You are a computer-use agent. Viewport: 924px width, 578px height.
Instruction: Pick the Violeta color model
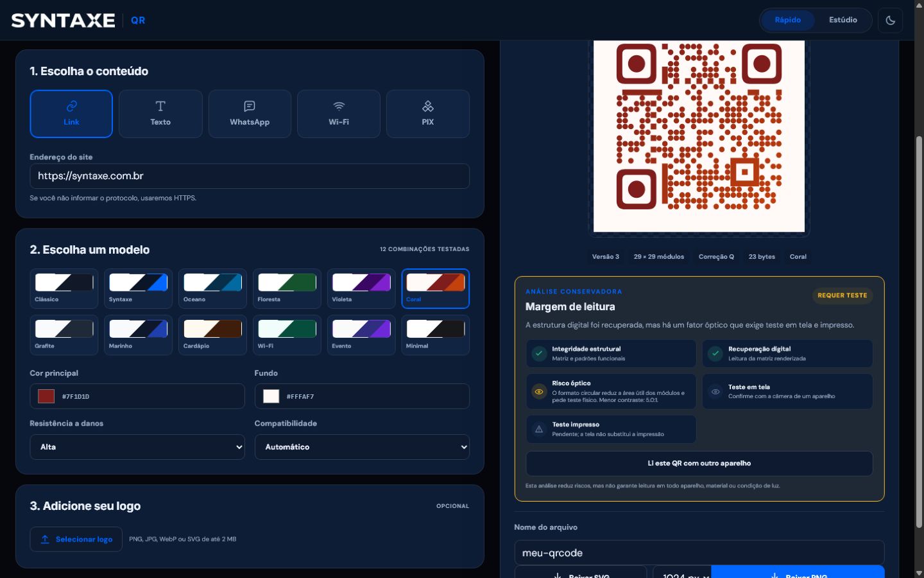tap(361, 288)
